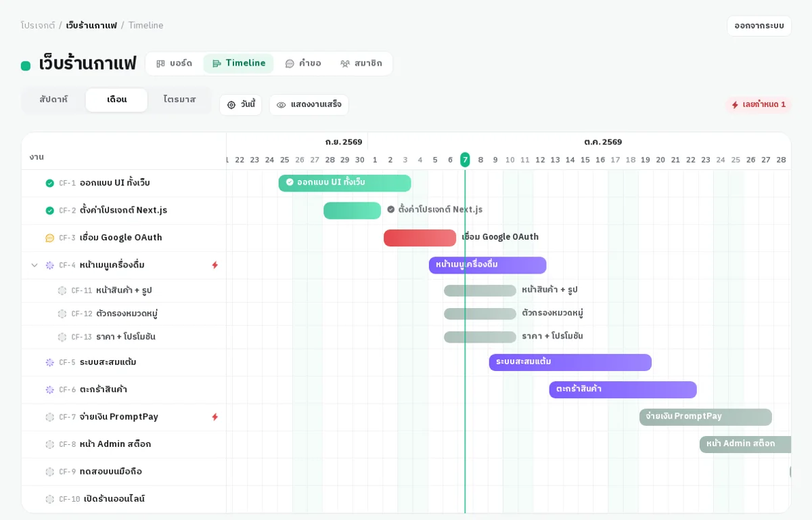812x520 pixels.
Task: Click the status icon for CF-10
Action: tap(49, 500)
